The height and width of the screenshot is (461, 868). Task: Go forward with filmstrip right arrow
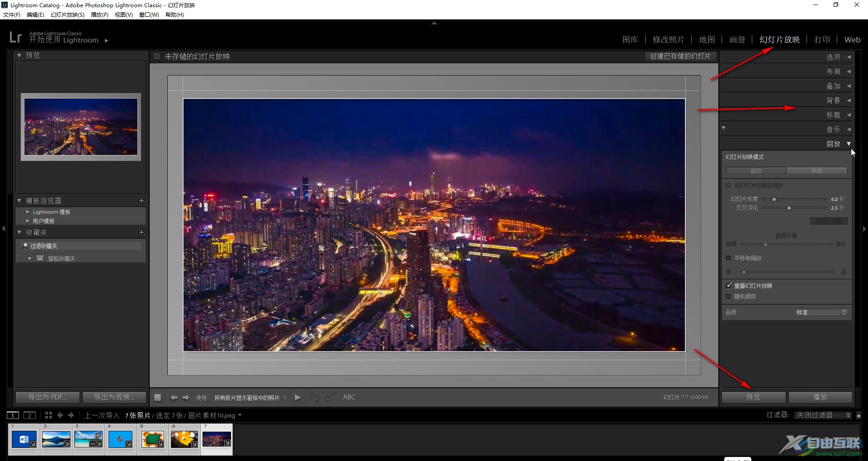click(x=71, y=415)
